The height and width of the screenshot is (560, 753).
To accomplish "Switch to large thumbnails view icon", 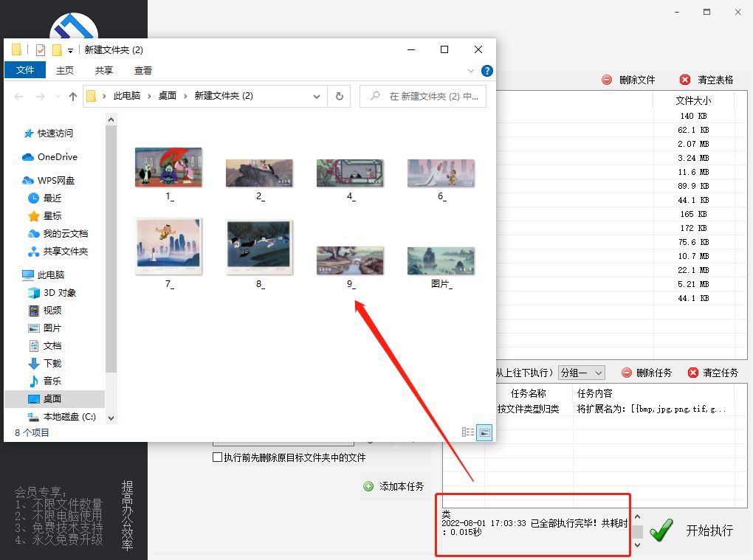I will tap(484, 432).
